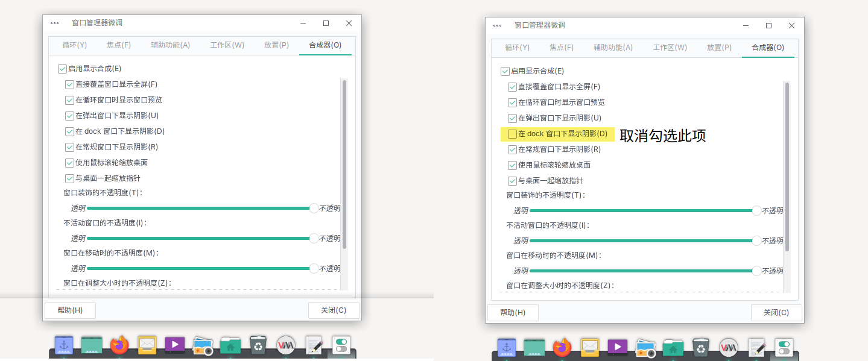The image size is (868, 361).
Task: Maximize the left 窗口管理器微调 window
Action: point(326,23)
